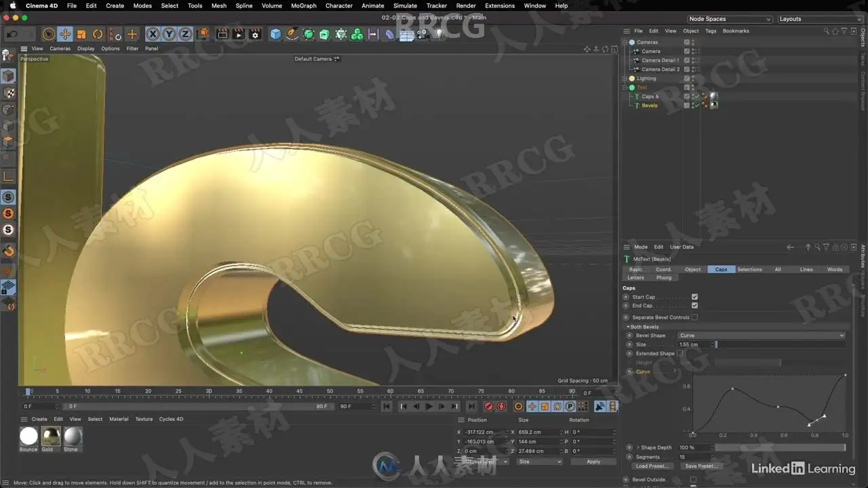868x488 pixels.
Task: Enable Separate Bevel Controls checkbox
Action: point(694,317)
